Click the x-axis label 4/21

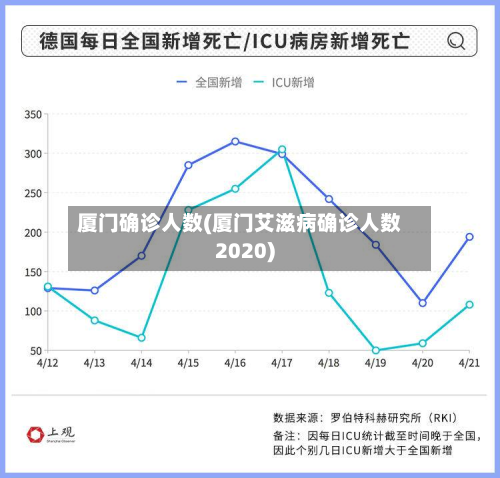tap(469, 363)
